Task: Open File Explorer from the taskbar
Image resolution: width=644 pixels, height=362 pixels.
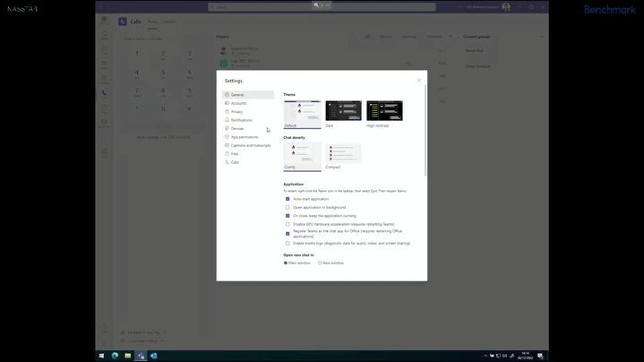Action: click(x=128, y=356)
